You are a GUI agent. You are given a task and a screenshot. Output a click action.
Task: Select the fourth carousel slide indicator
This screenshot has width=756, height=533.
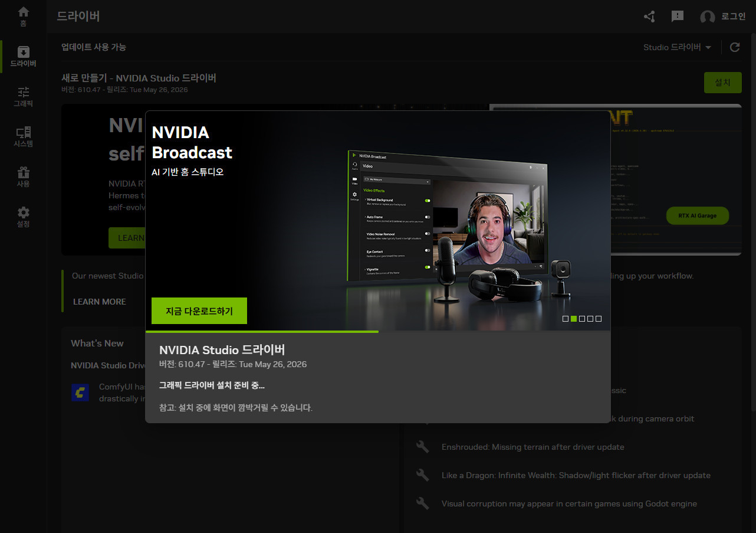pos(590,319)
